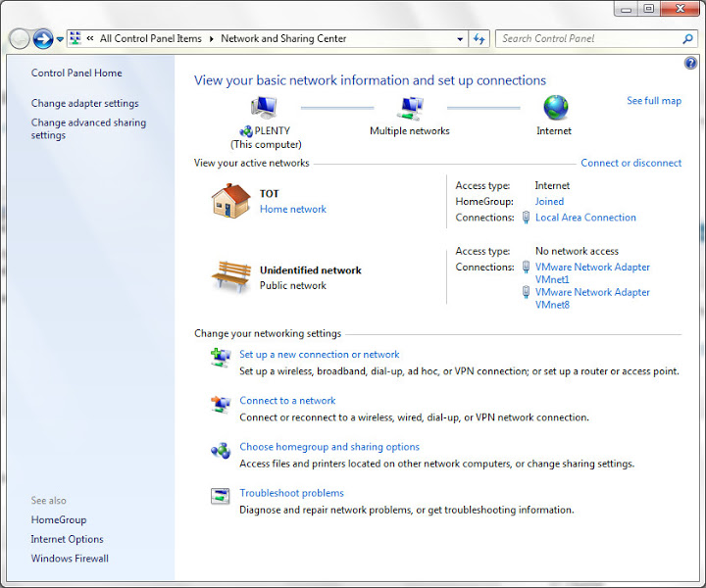Click the PLENTY computer name label

[x=272, y=131]
